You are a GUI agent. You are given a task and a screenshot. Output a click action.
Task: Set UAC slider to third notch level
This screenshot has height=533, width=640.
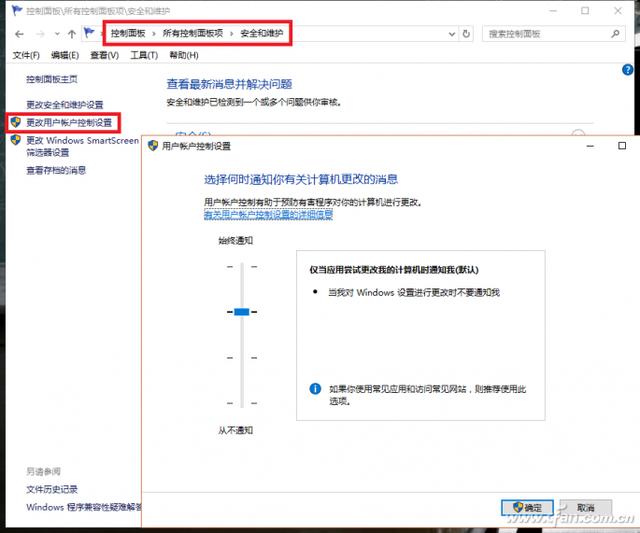242,358
